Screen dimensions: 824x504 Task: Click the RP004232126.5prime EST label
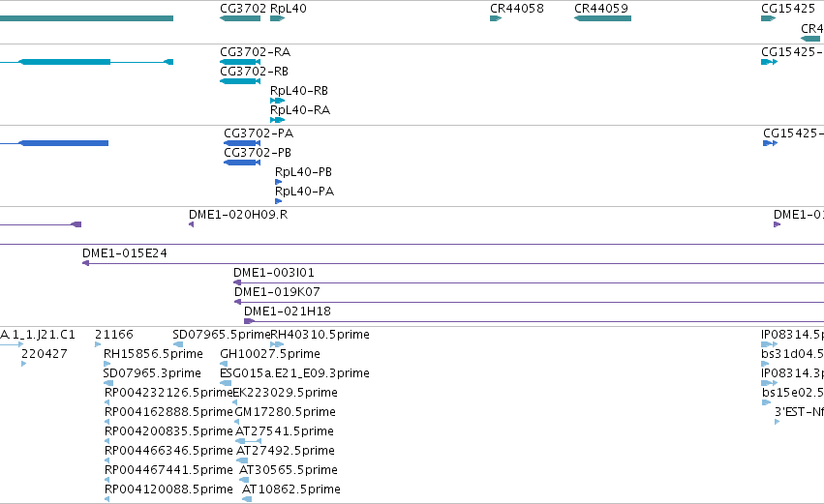(168, 393)
